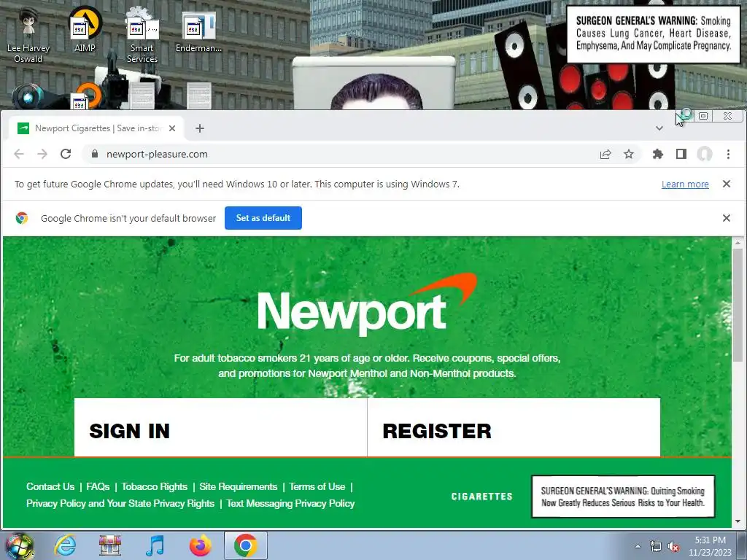Share this page icon
This screenshot has width=747, height=560.
pos(605,154)
